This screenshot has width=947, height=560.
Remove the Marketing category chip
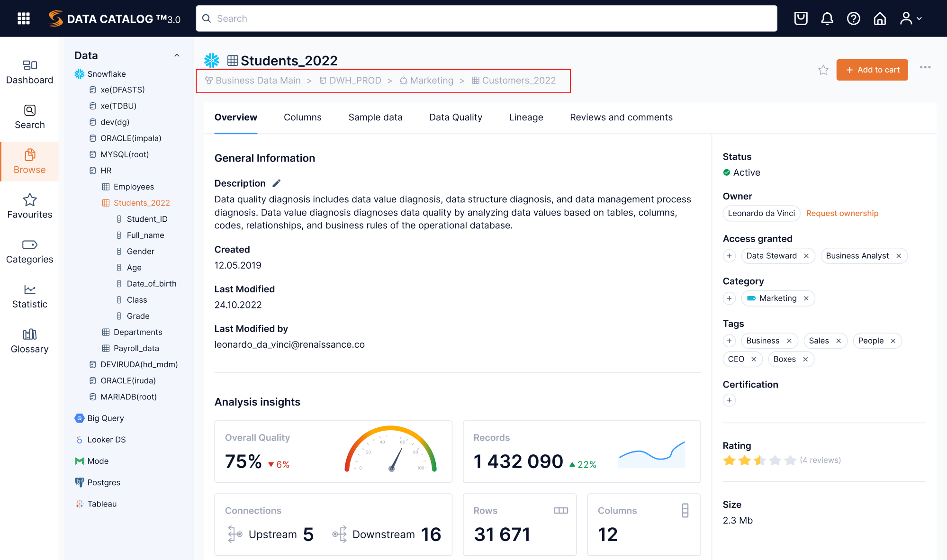pos(806,298)
